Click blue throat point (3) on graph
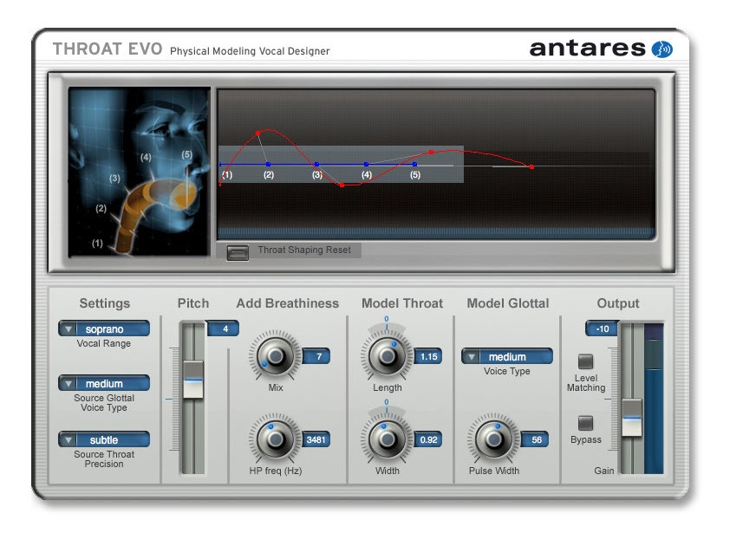Viewport: 756px width, 546px height. [x=316, y=165]
